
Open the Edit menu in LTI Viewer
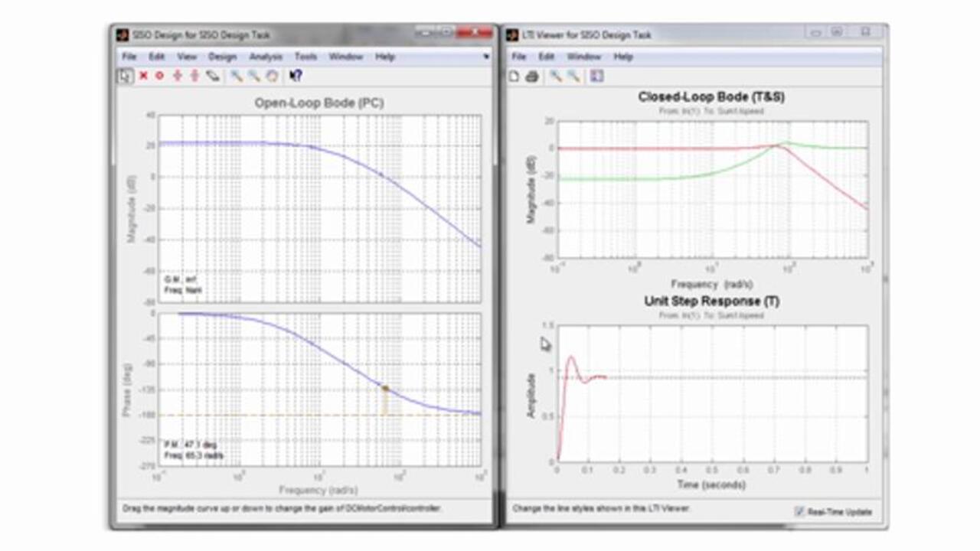546,57
